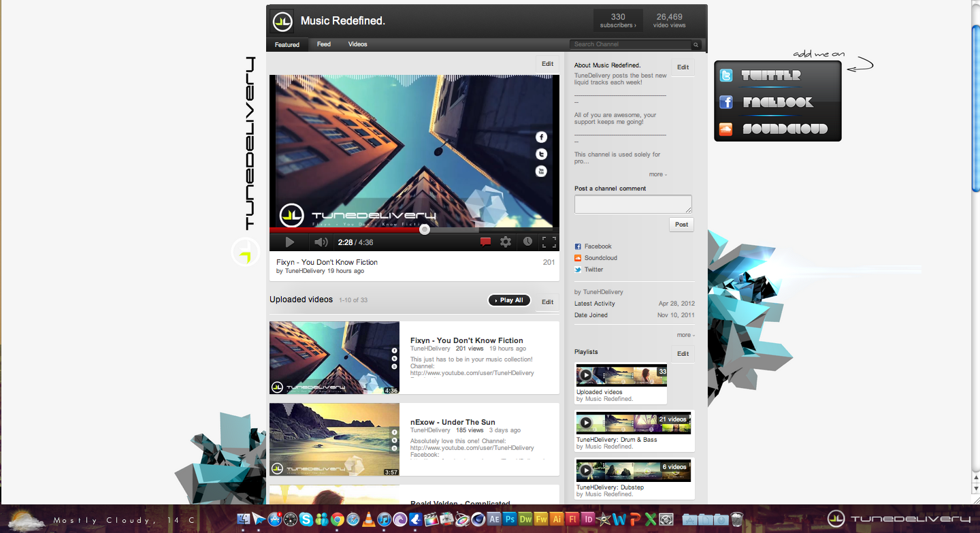This screenshot has height=533, width=980.
Task: Click the Twitter overlay icon on video player
Action: [541, 155]
